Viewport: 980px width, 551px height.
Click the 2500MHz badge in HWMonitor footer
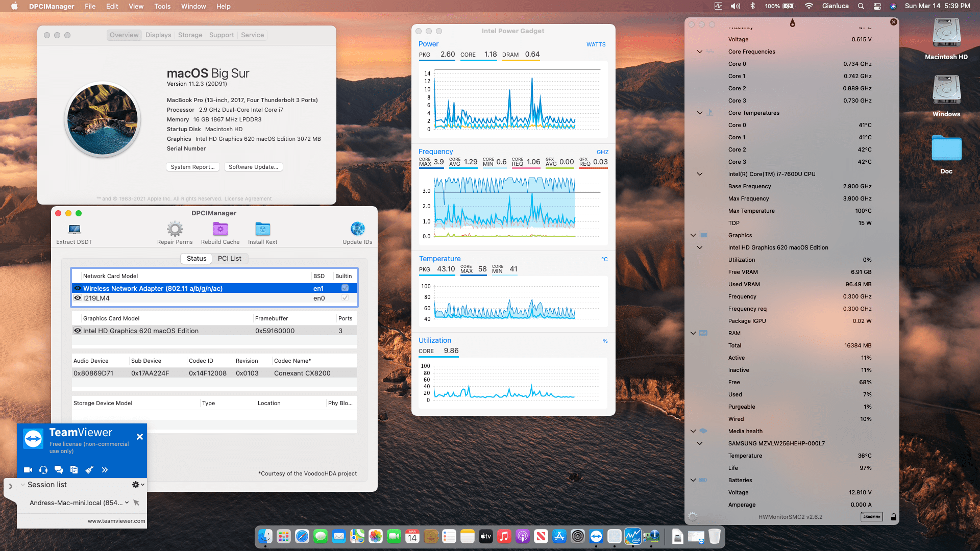[871, 517]
